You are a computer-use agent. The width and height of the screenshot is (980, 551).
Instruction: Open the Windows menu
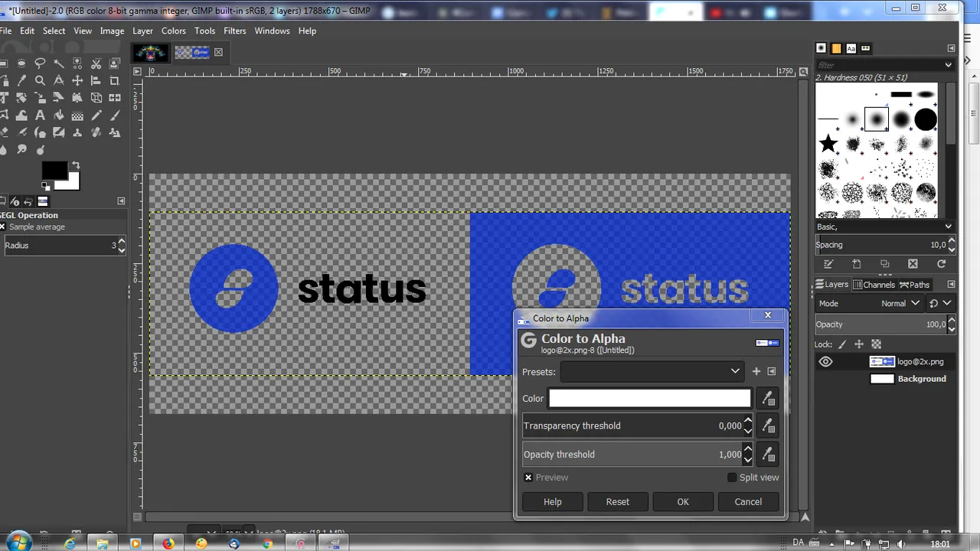pyautogui.click(x=272, y=31)
